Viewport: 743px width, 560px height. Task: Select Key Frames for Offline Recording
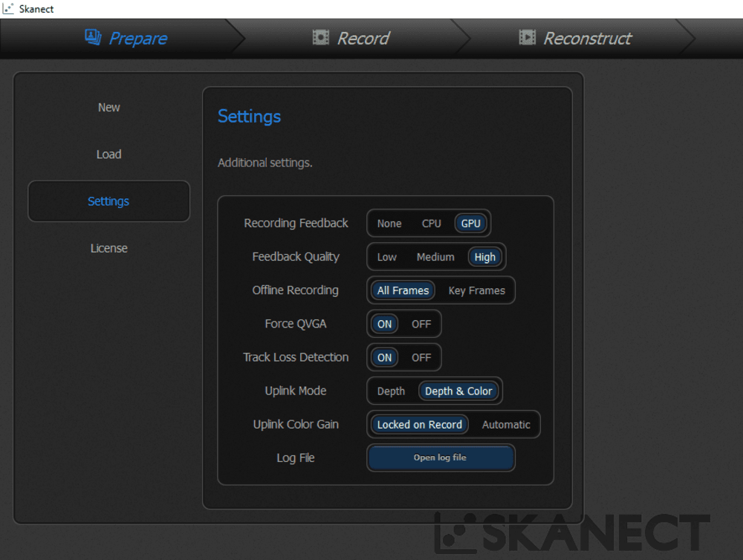(x=477, y=291)
